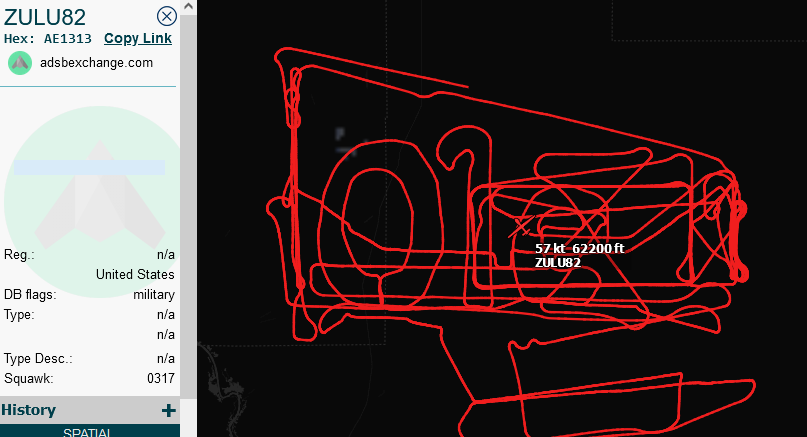The image size is (807, 437).
Task: Open the adsbexchange.com source logo icon
Action: (20, 63)
